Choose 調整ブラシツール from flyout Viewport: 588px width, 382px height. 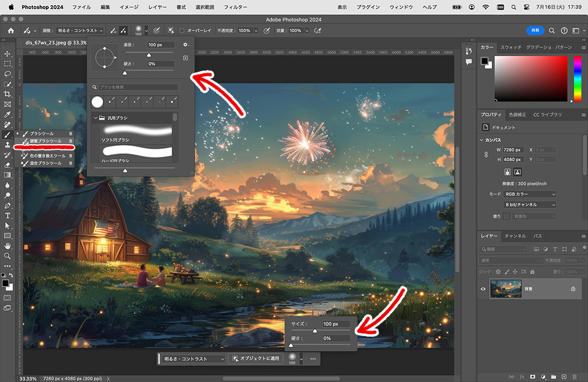(46, 141)
